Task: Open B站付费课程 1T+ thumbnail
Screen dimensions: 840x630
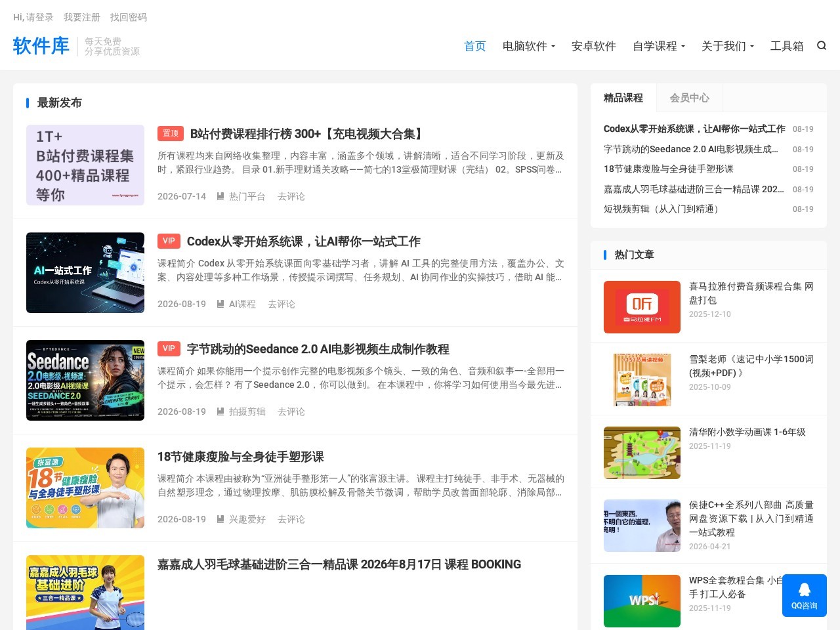Action: (85, 165)
